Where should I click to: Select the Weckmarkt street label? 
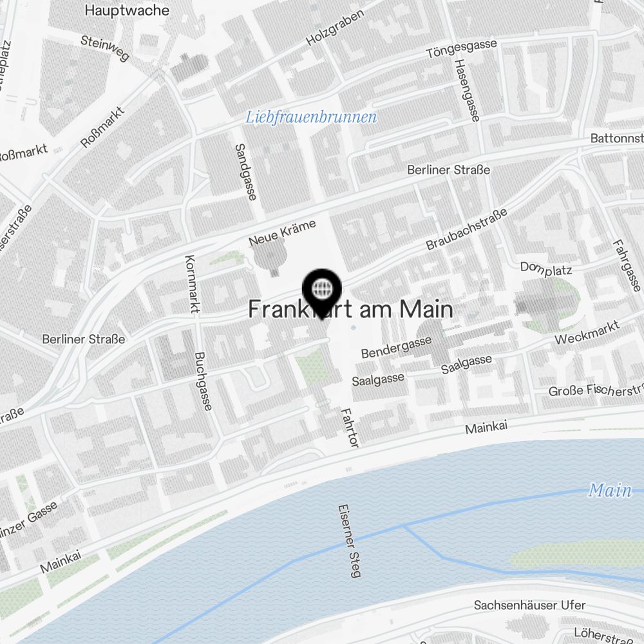(587, 333)
